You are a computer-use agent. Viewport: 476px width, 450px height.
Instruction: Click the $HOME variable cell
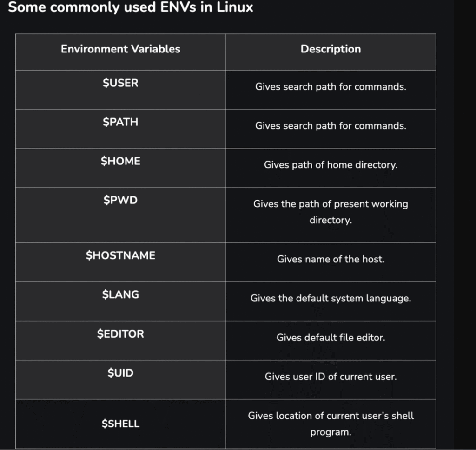(x=120, y=162)
